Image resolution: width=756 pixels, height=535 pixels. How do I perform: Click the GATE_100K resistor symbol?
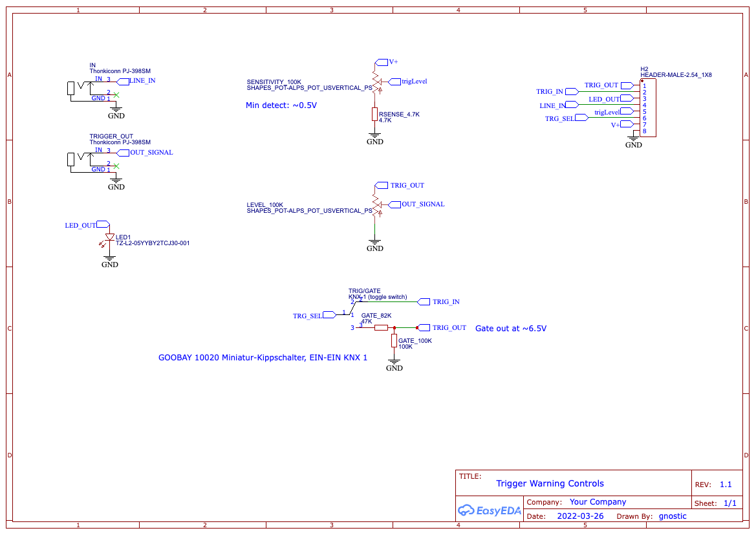[394, 340]
